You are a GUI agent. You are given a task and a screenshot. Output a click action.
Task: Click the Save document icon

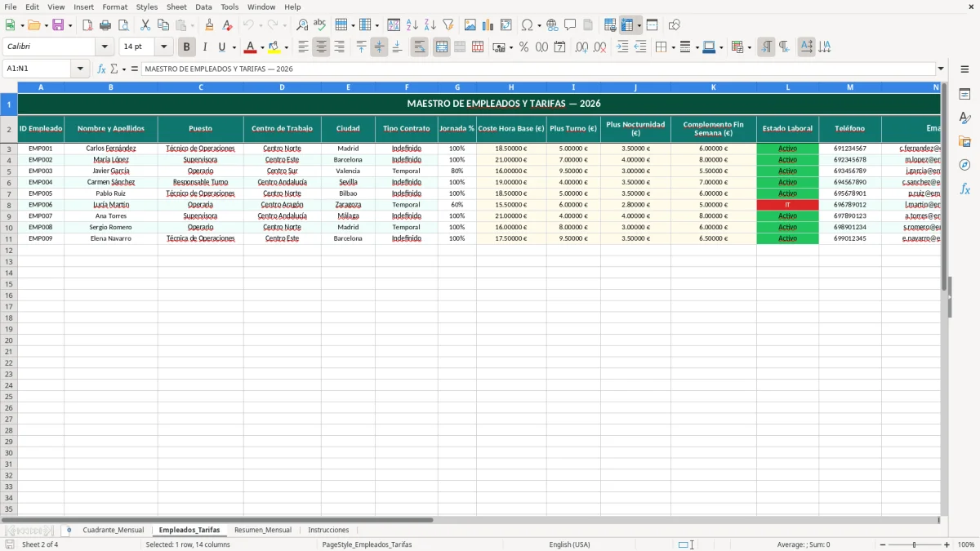point(58,25)
